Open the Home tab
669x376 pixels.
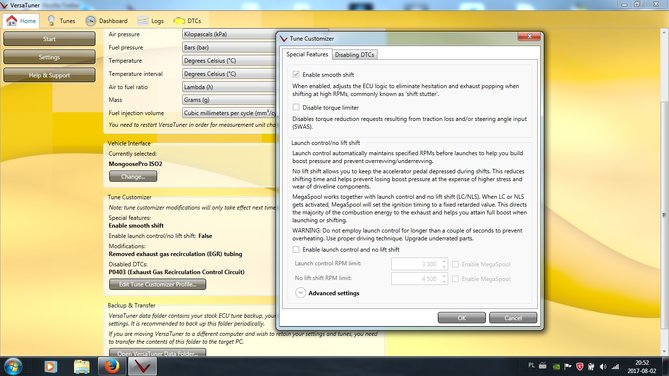(x=21, y=20)
